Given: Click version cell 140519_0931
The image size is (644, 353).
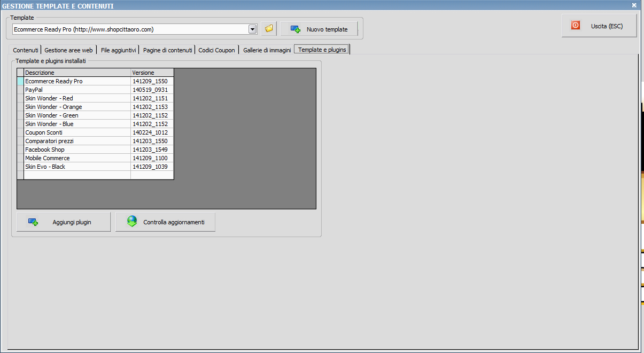Looking at the screenshot, I should [x=152, y=90].
